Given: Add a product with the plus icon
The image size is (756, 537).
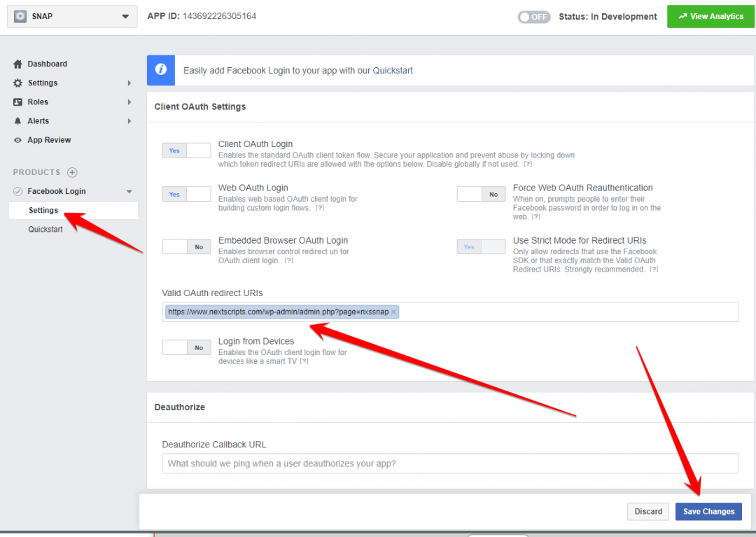Looking at the screenshot, I should click(x=72, y=172).
